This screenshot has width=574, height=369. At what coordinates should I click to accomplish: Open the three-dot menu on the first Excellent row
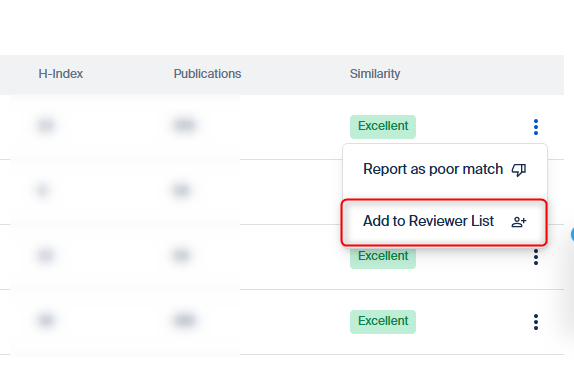536,127
